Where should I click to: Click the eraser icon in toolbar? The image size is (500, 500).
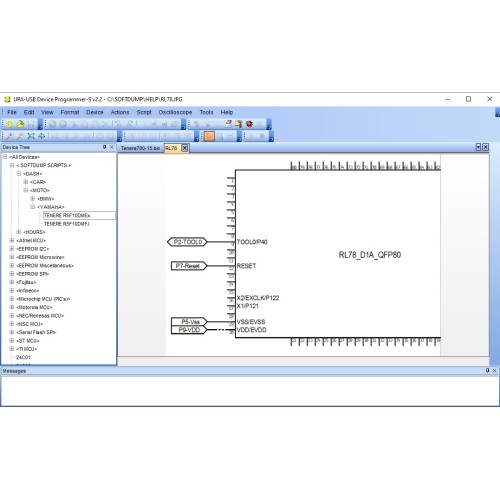tap(228, 124)
